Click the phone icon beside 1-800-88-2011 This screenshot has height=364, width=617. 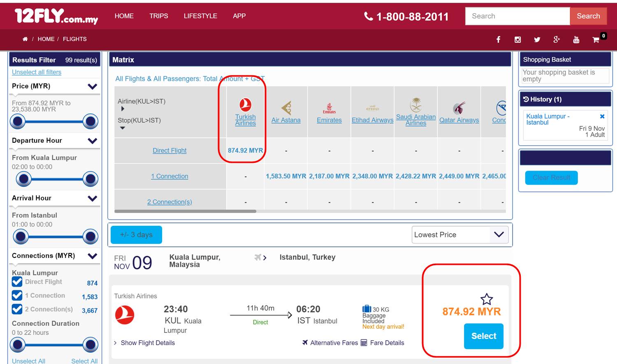369,16
